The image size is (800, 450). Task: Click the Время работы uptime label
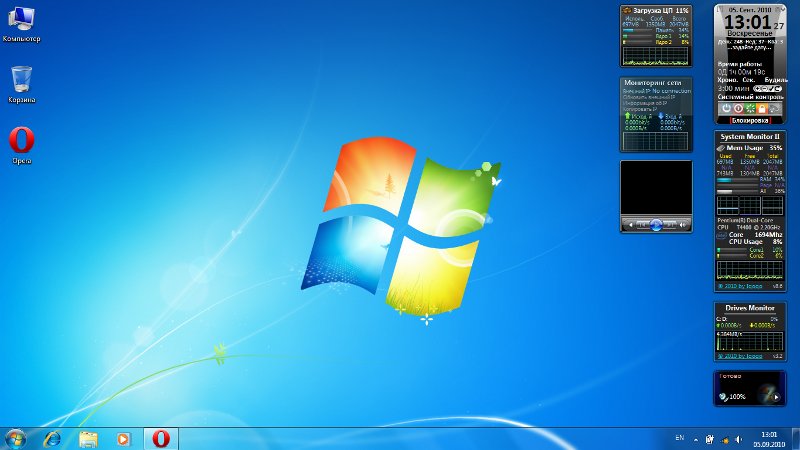740,64
